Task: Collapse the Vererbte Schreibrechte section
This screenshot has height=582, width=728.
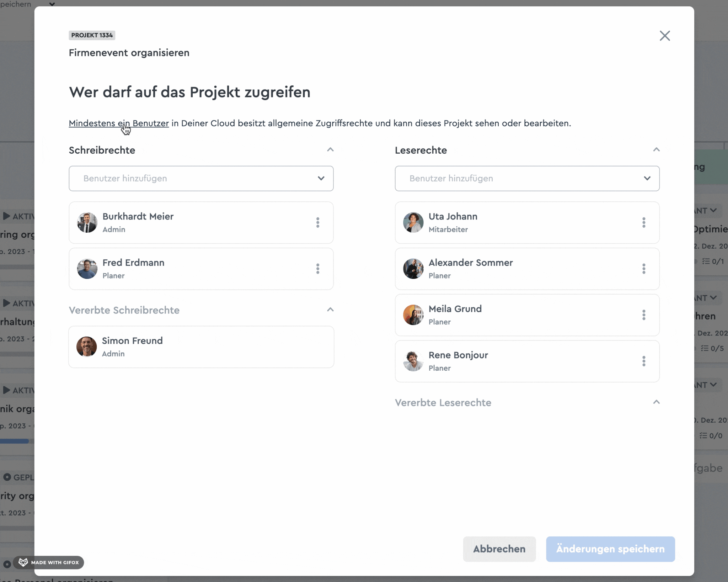Action: pos(330,310)
